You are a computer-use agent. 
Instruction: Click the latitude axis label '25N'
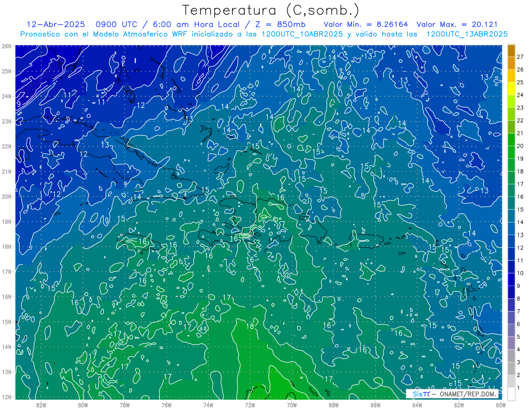tap(7, 71)
